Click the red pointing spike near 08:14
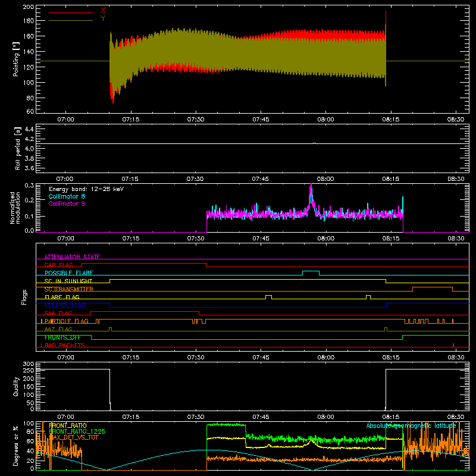 386,18
